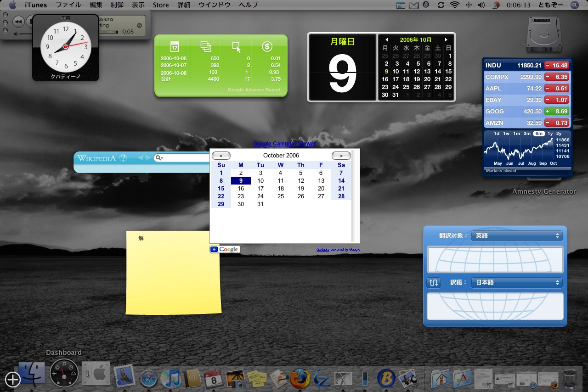Open iPhoto from the Dock
Image resolution: width=588 pixels, height=392 pixels.
pos(235,378)
